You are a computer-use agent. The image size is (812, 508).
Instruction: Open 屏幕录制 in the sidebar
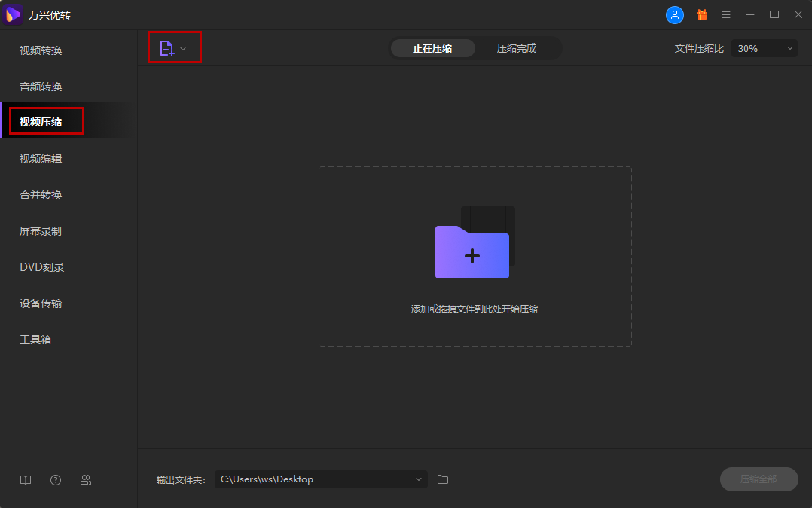click(x=68, y=231)
